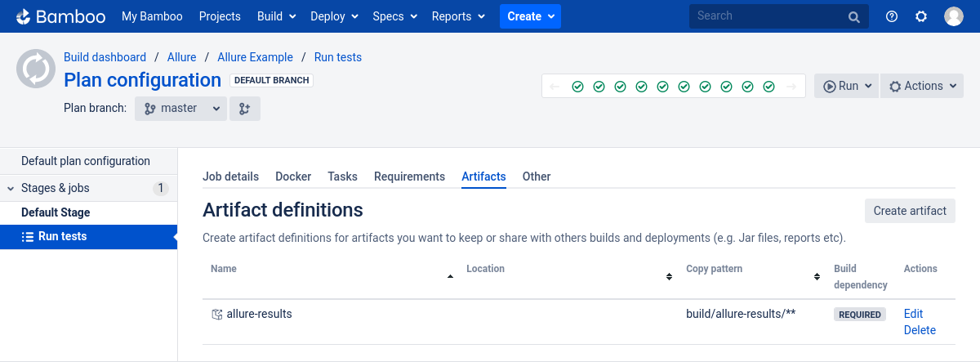980x362 pixels.
Task: Click the Build dependency column header
Action: 861,277
